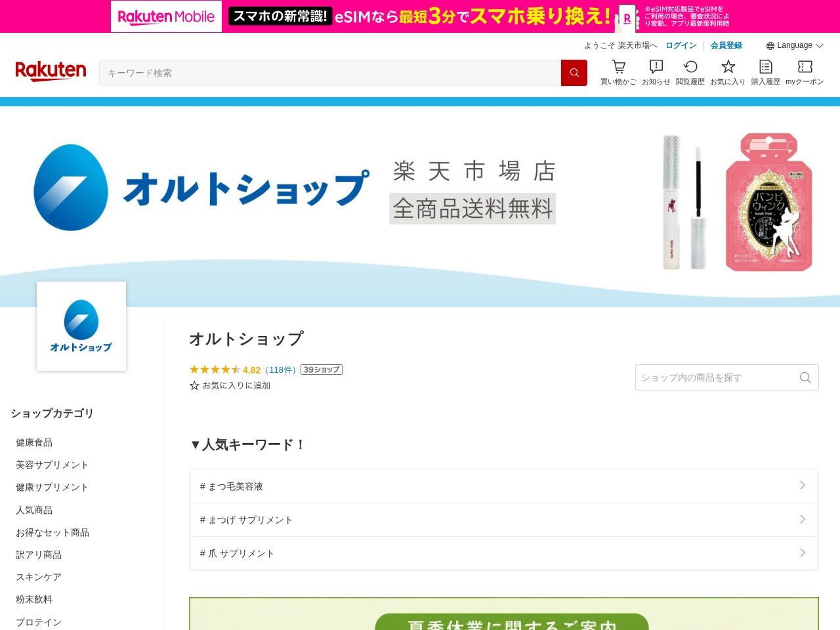
Task: Select 人気商品 category
Action: [x=34, y=511]
